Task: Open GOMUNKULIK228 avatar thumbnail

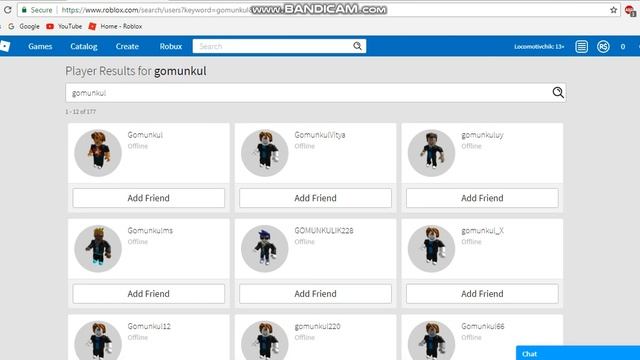Action: (264, 249)
